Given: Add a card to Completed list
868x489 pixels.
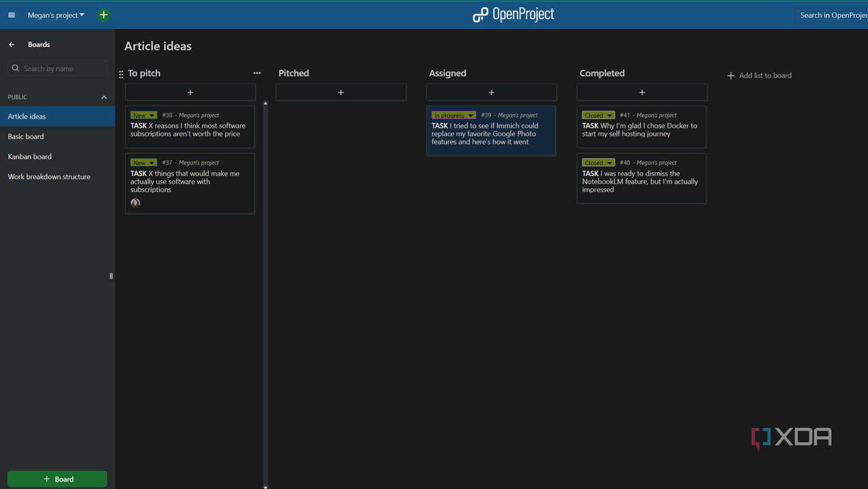Looking at the screenshot, I should (x=642, y=92).
